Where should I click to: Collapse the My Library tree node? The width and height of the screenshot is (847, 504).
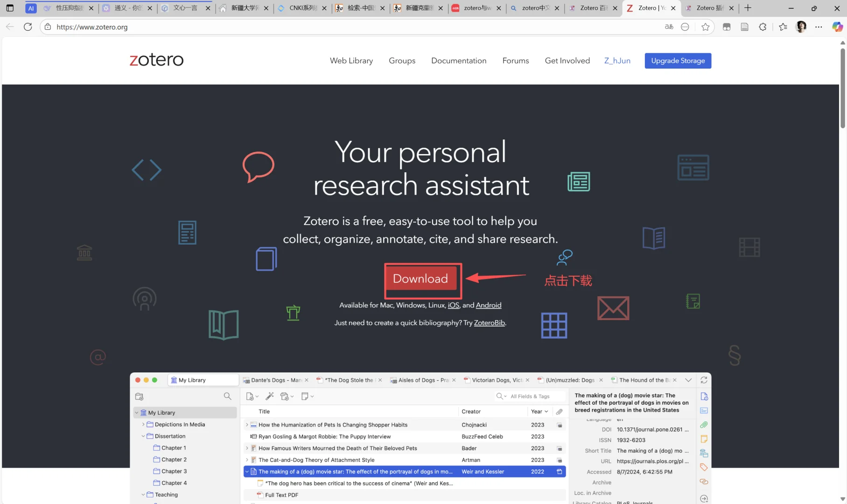pos(137,413)
